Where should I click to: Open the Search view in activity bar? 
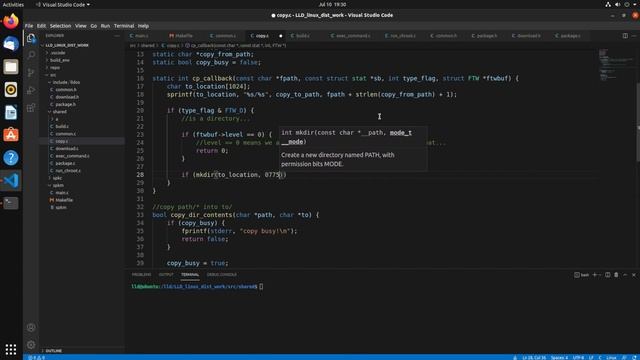click(x=31, y=55)
